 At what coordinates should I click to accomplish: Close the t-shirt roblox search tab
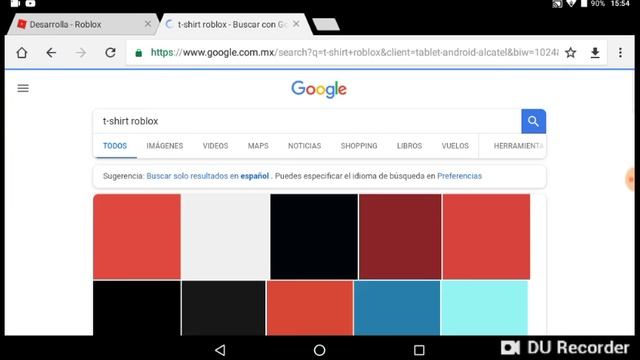296,24
